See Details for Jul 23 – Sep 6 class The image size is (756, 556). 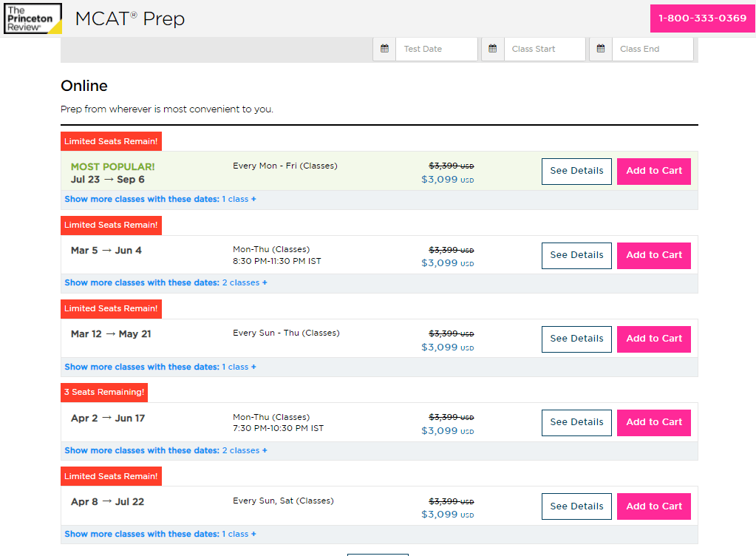coord(576,172)
